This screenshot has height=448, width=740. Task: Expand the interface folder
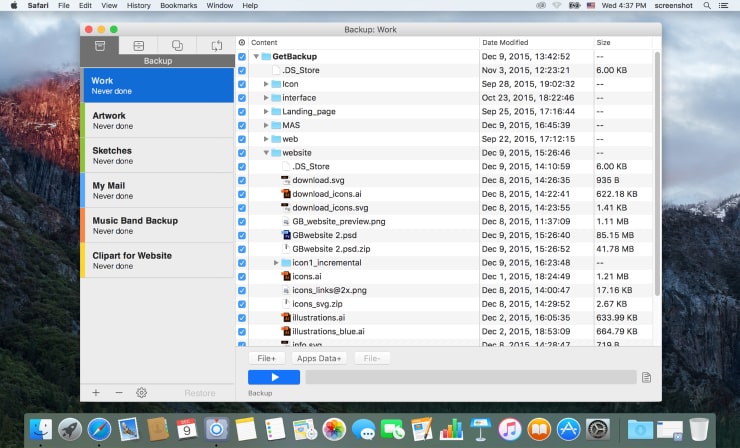[x=266, y=98]
